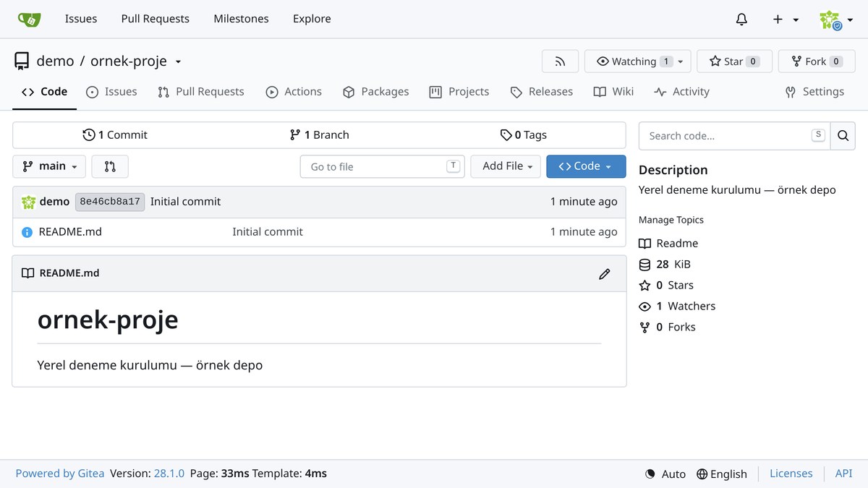This screenshot has width=868, height=488.
Task: Open the Releases tab
Action: coord(541,92)
